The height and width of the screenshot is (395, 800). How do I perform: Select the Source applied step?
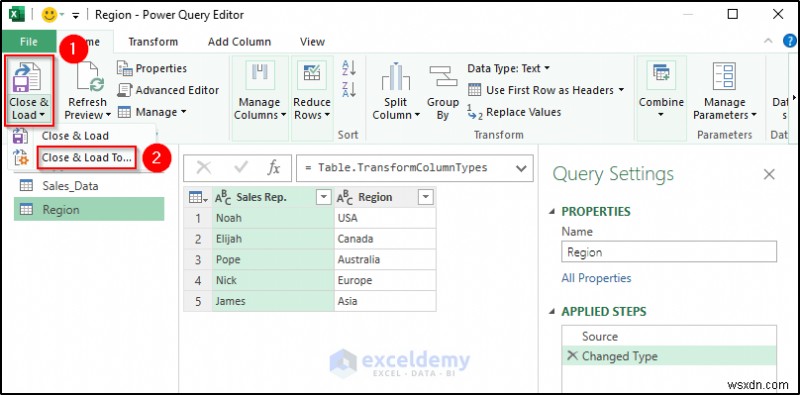(669, 336)
